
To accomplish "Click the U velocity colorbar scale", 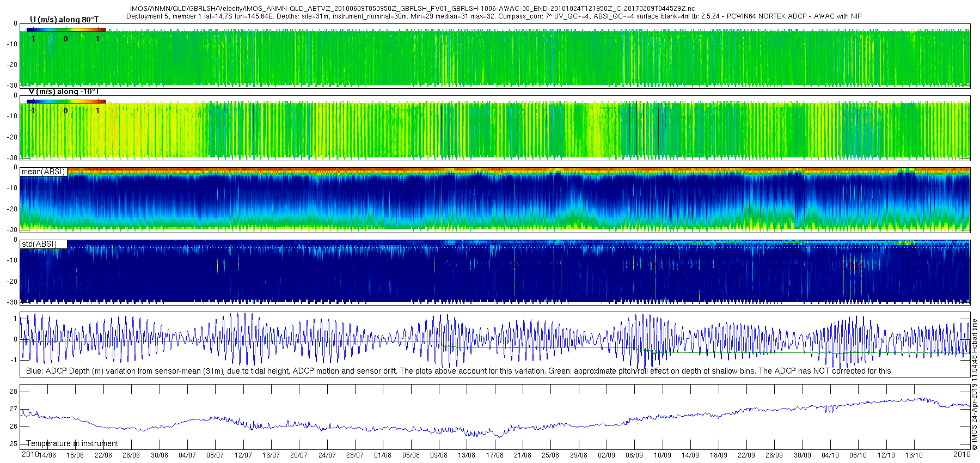I will (66, 29).
